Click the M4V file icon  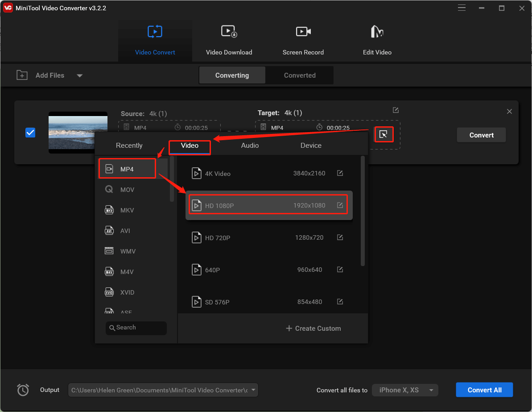109,271
